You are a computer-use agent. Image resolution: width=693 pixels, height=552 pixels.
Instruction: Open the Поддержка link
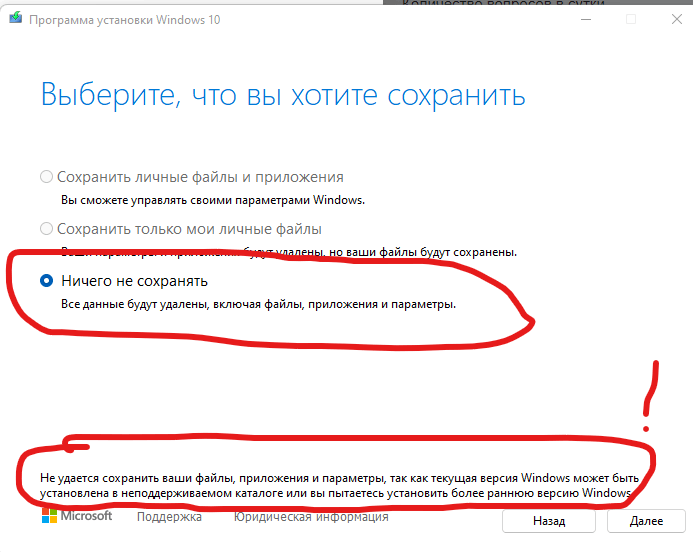coord(169,516)
